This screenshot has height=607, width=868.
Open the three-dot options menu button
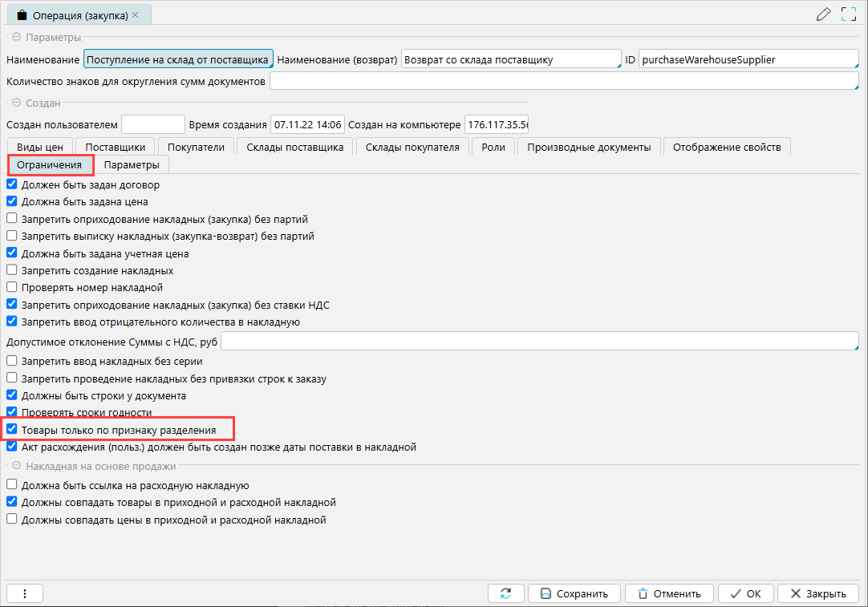tap(25, 593)
